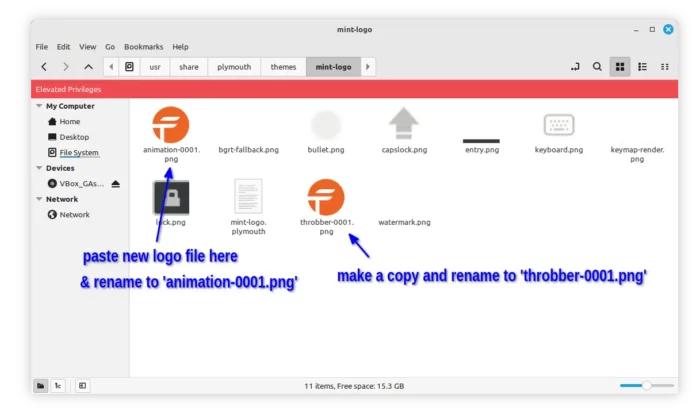
Task: Collapse the Devices sidebar section
Action: coord(39,168)
